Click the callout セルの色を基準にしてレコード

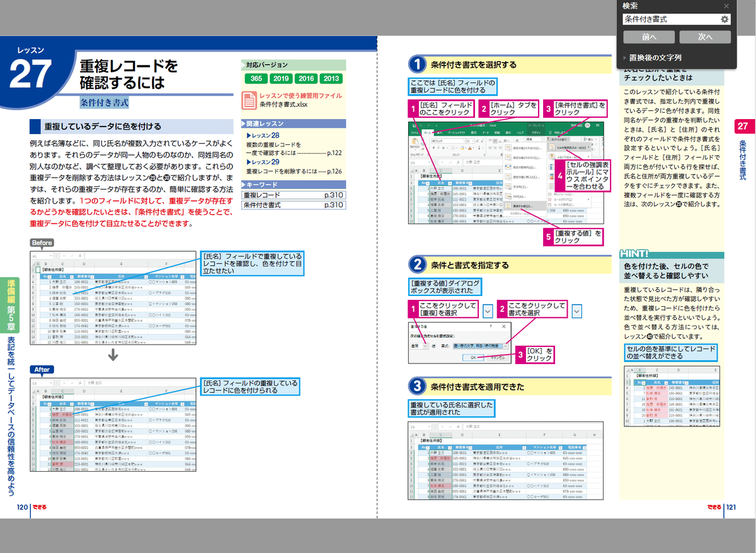coord(670,352)
